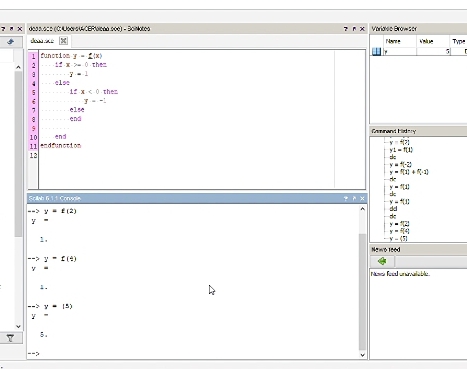467x369 pixels.
Task: Click the 'if x < 0 then' code line
Action: [94, 92]
